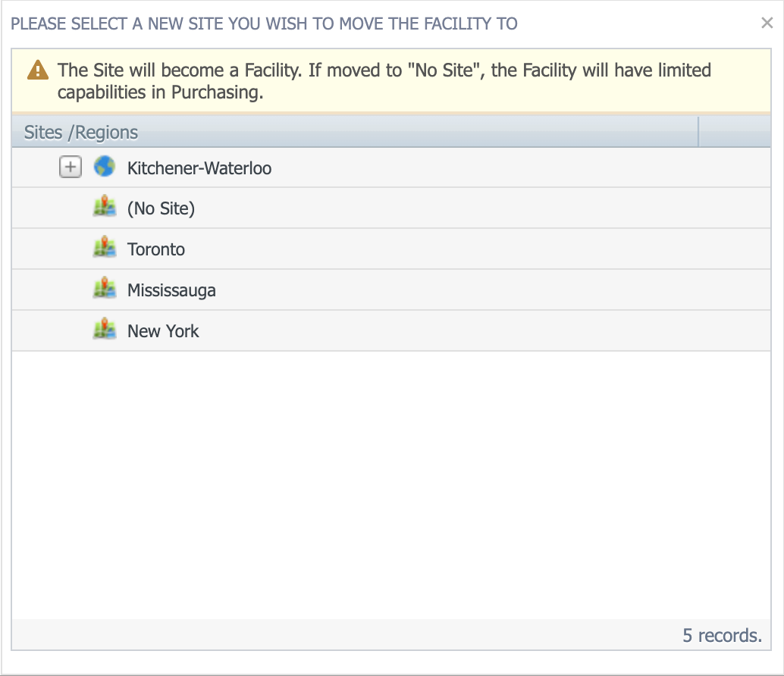Click the empty area below New York
This screenshot has height=676, width=784.
pos(391,485)
